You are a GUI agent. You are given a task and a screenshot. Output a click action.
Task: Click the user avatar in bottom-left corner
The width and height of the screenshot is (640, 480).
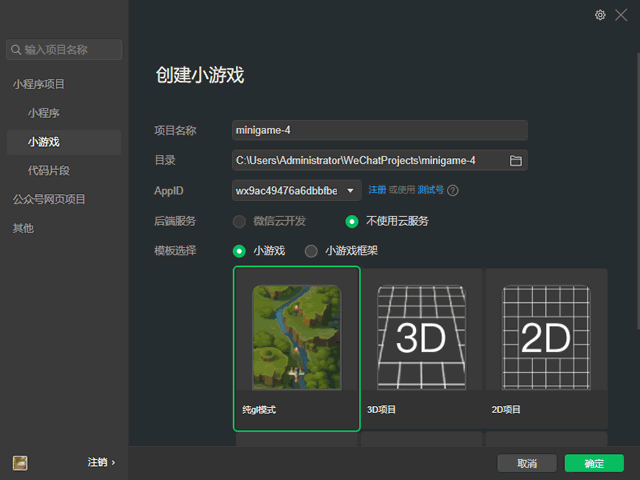click(20, 462)
